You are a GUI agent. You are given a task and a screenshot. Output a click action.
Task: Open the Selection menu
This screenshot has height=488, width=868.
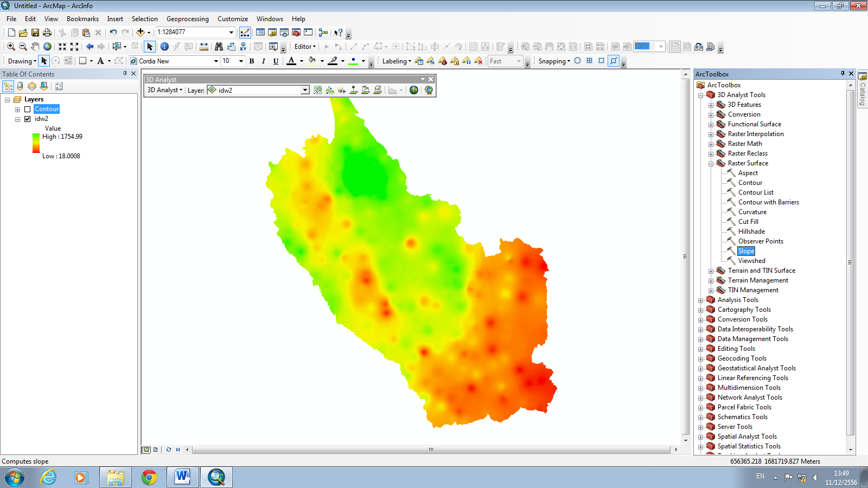pos(144,18)
